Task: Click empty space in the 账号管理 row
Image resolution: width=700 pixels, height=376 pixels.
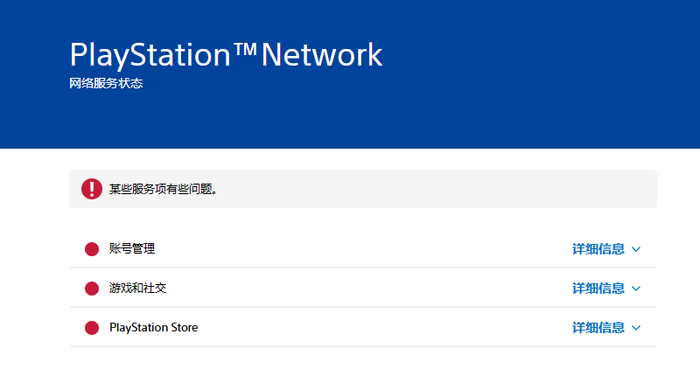Action: (x=357, y=249)
